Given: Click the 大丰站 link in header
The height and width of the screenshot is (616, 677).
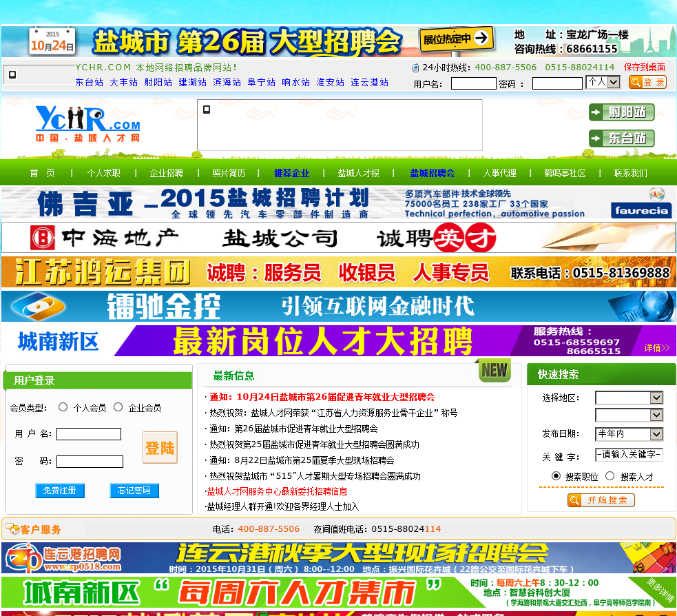Looking at the screenshot, I should tap(123, 82).
